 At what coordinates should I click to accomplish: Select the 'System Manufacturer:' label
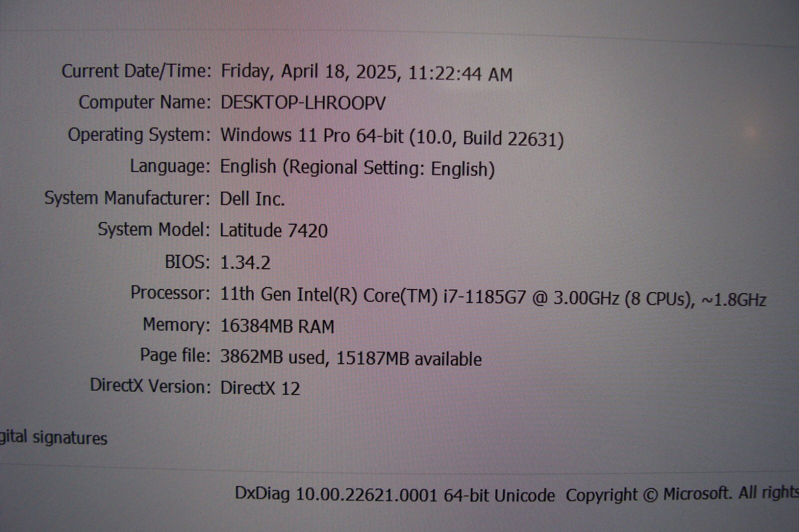pyautogui.click(x=128, y=198)
